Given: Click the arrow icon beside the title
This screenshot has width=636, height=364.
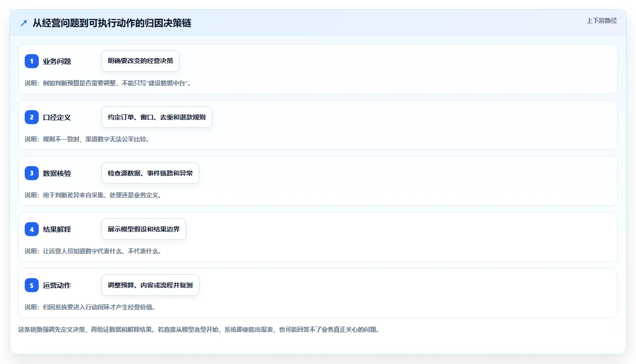Looking at the screenshot, I should 24,23.
